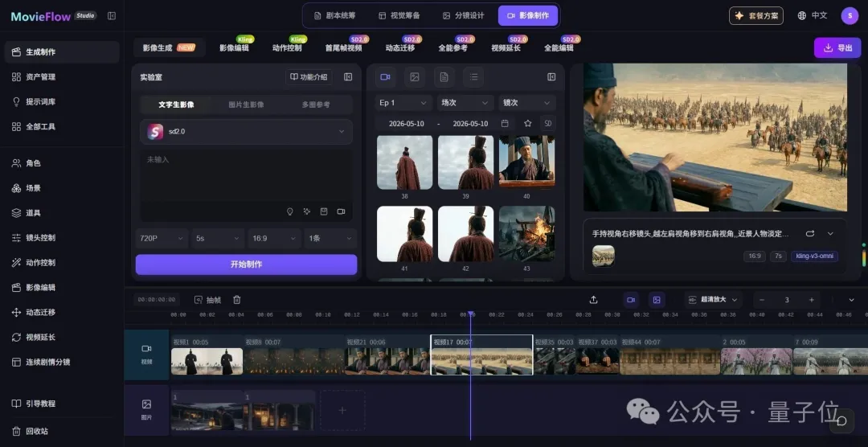This screenshot has height=447, width=868.
Task: Select the 多图参考 mode tab
Action: [316, 105]
